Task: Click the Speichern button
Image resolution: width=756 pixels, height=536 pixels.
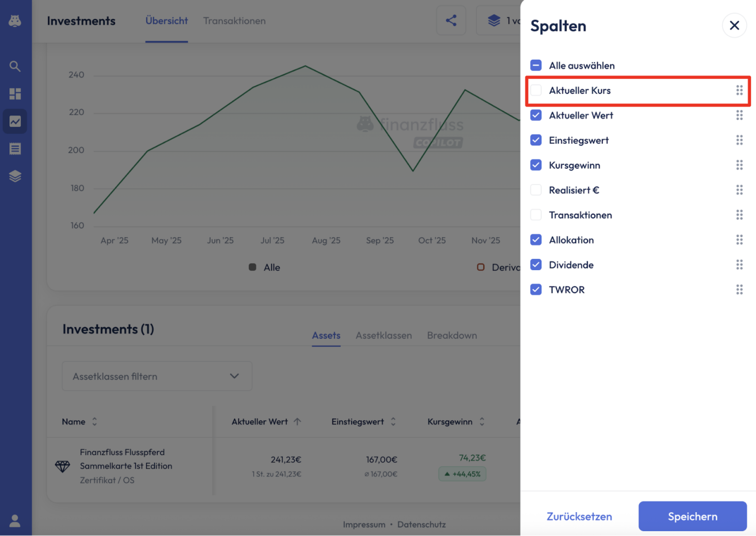Action: 692,516
